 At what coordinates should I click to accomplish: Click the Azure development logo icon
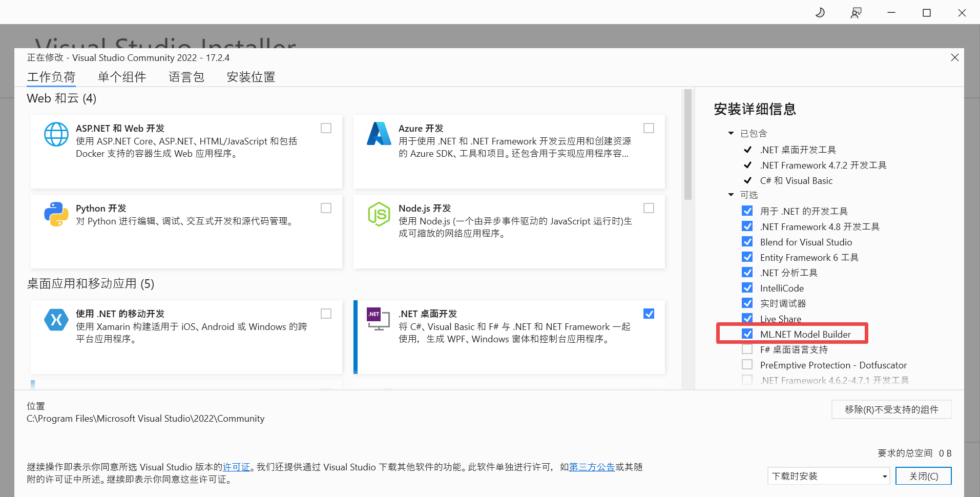point(379,134)
